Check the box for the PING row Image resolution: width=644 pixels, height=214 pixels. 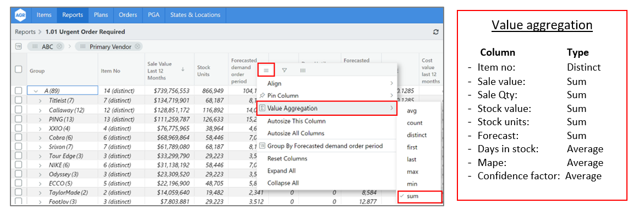18,119
